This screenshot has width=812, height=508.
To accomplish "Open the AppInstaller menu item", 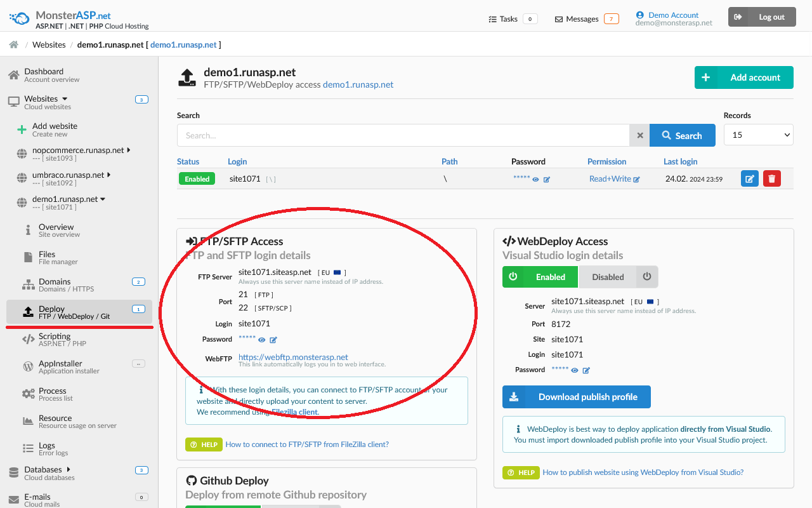I will pos(85,366).
